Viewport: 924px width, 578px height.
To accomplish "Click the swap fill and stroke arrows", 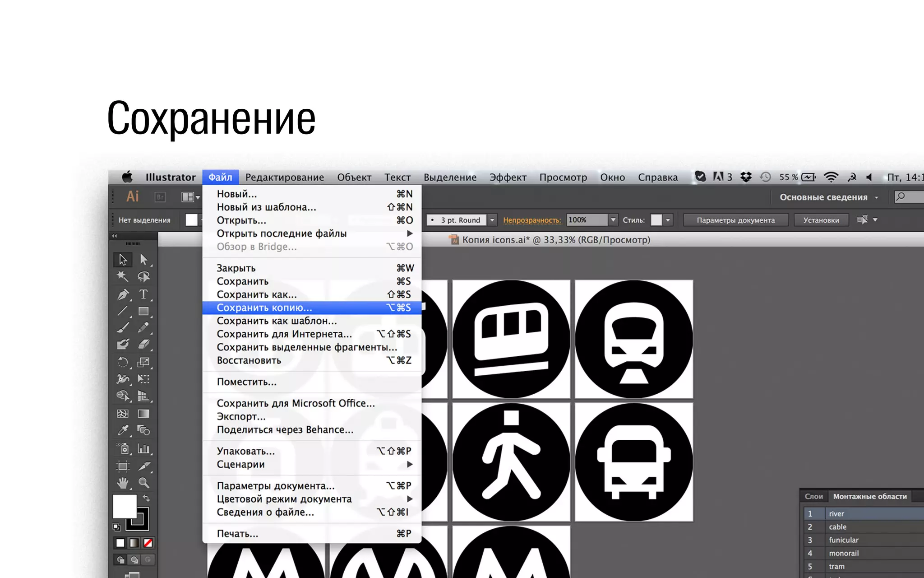I will click(146, 498).
